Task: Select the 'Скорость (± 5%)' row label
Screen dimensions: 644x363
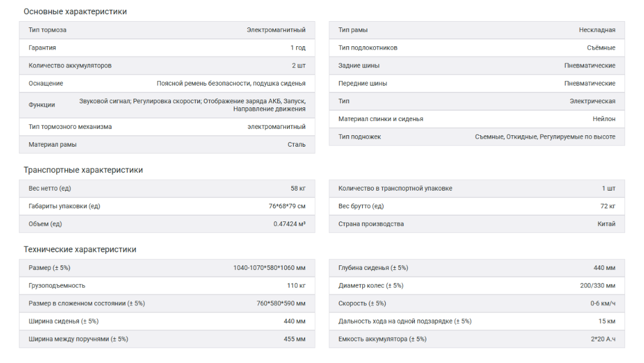Action: pos(362,304)
